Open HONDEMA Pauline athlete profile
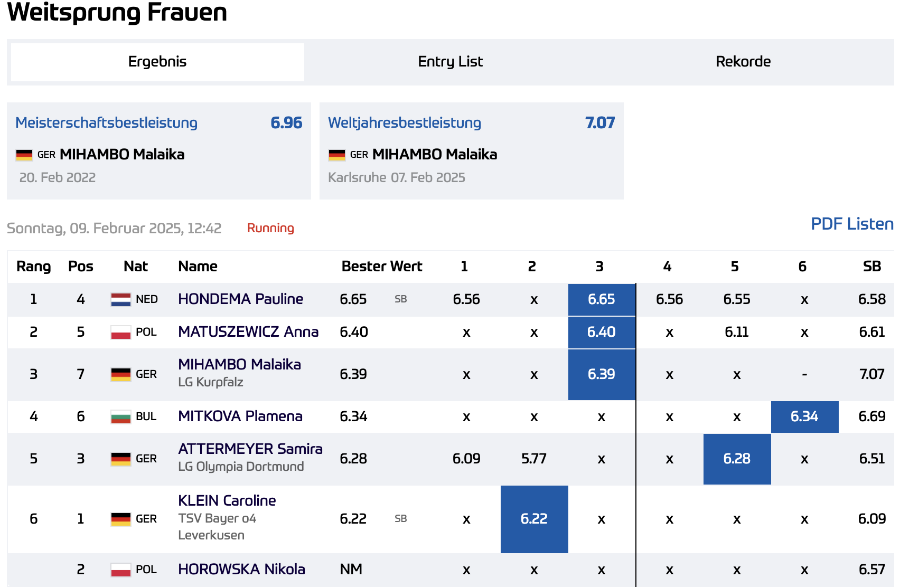This screenshot has height=588, width=900. (240, 299)
